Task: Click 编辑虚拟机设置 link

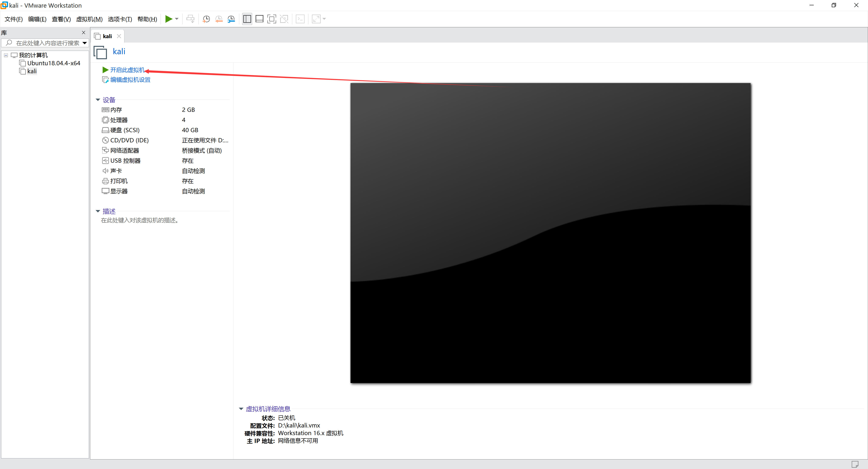Action: click(x=130, y=79)
